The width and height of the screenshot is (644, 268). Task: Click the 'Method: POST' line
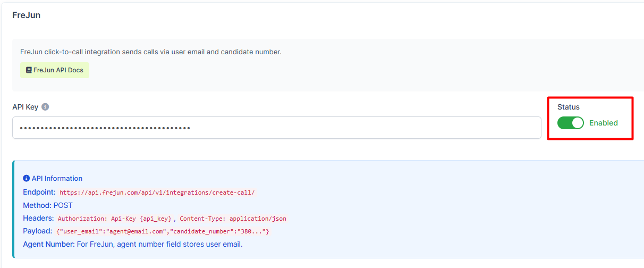48,205
